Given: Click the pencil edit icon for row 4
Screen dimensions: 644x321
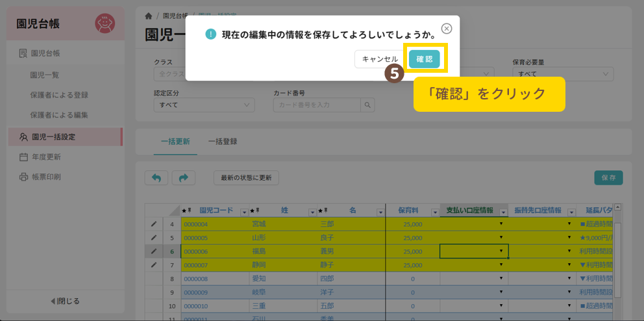Looking at the screenshot, I should click(154, 224).
